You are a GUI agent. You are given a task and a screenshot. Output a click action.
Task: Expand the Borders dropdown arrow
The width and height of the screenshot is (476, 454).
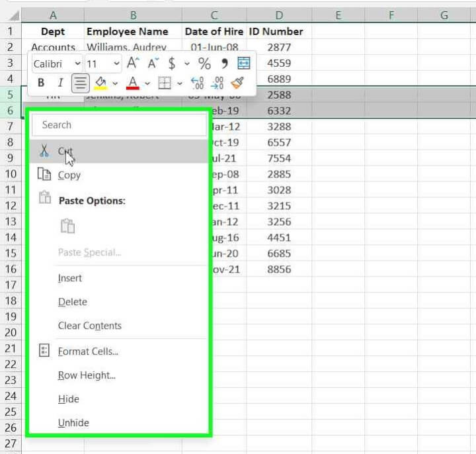[x=180, y=83]
